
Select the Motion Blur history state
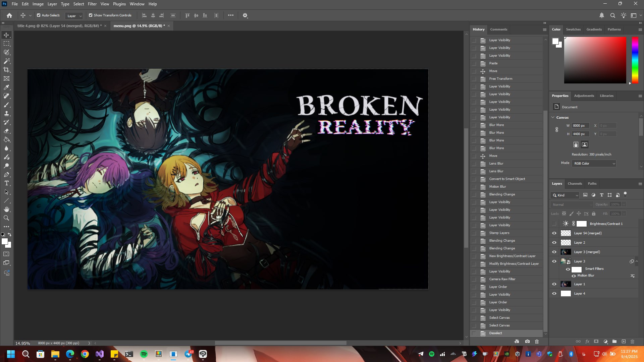tap(497, 187)
